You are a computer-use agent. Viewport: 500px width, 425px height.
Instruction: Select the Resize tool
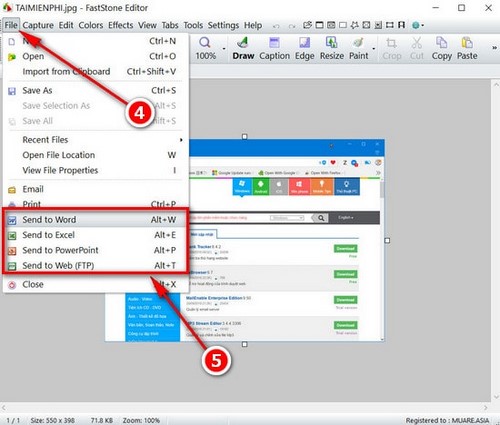point(332,48)
